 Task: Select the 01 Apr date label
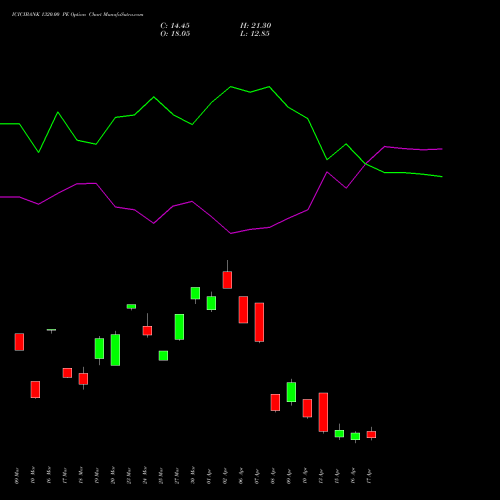(x=209, y=476)
